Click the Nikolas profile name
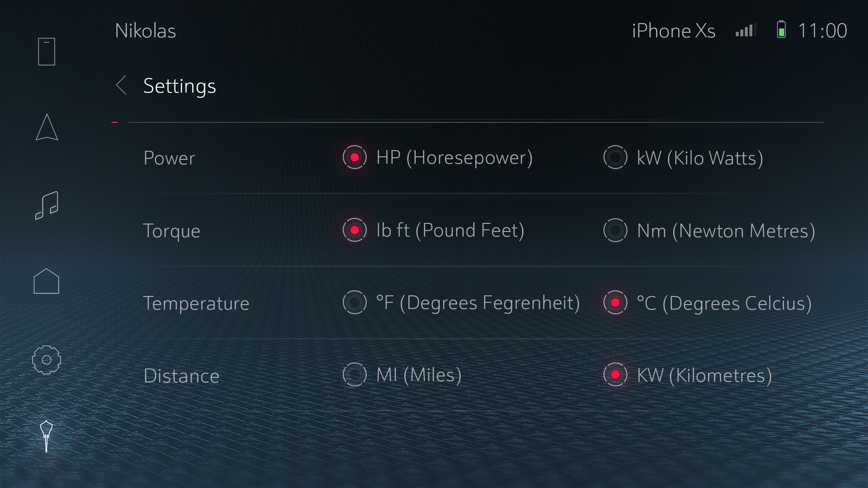Image resolution: width=868 pixels, height=488 pixels. click(145, 31)
